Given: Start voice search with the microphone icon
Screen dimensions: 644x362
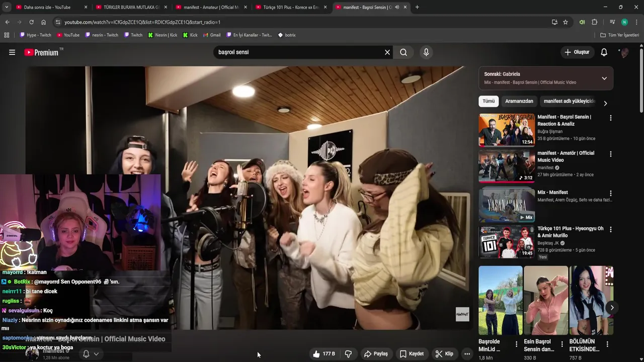Looking at the screenshot, I should [x=426, y=52].
